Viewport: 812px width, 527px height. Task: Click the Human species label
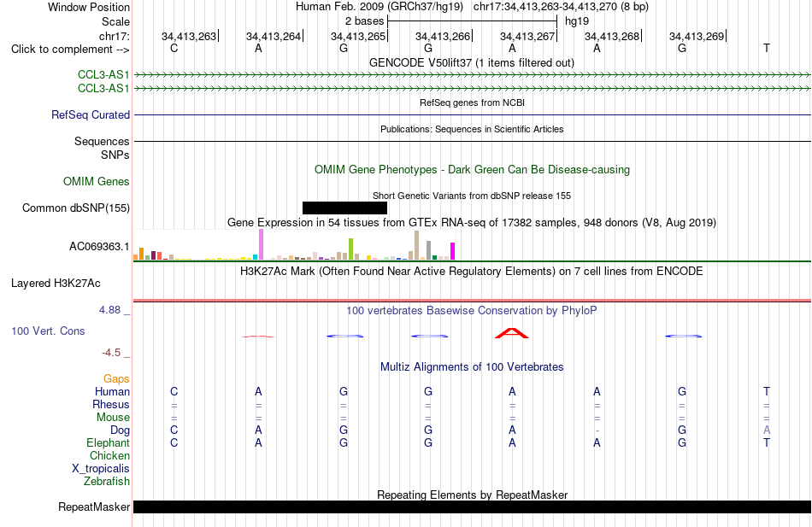(x=112, y=391)
